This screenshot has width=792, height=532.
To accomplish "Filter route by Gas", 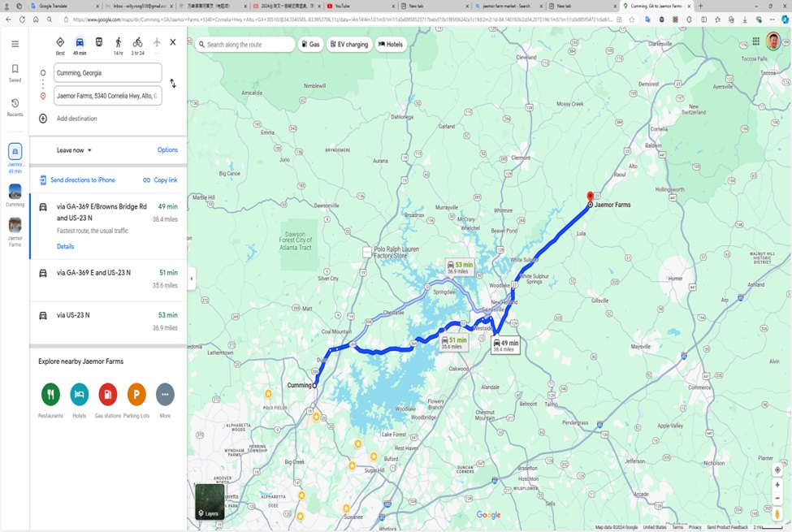I will (x=310, y=45).
